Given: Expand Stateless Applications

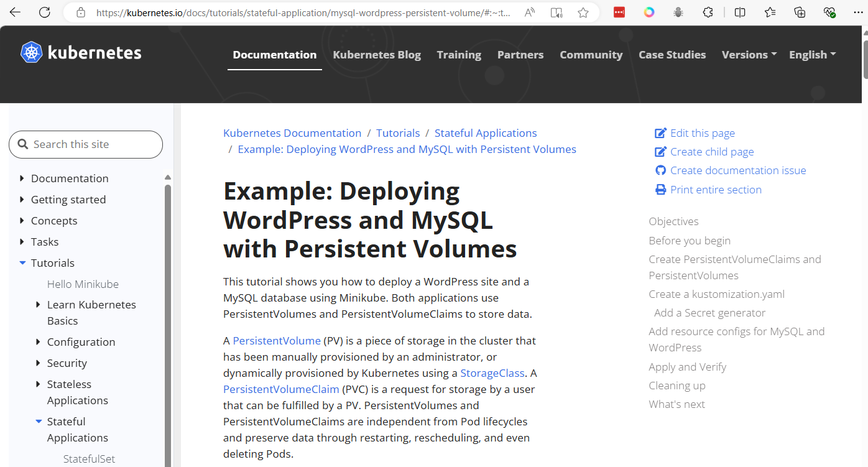Looking at the screenshot, I should pyautogui.click(x=39, y=384).
